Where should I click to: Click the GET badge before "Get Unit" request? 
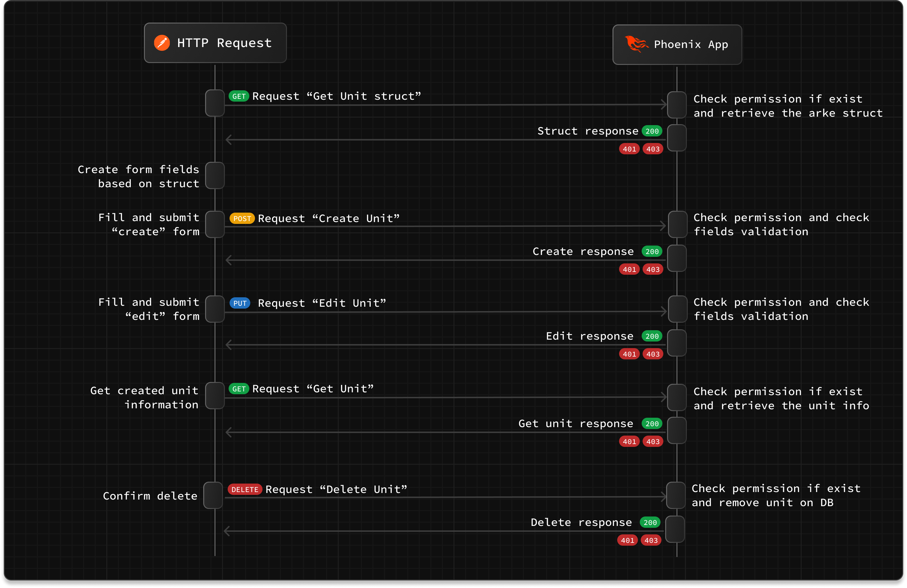point(239,389)
